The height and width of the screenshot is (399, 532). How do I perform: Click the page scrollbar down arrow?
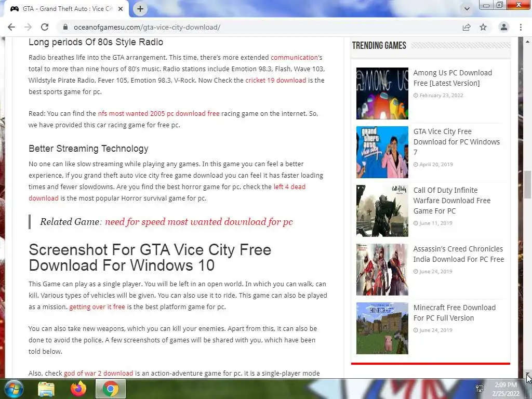[x=527, y=374]
